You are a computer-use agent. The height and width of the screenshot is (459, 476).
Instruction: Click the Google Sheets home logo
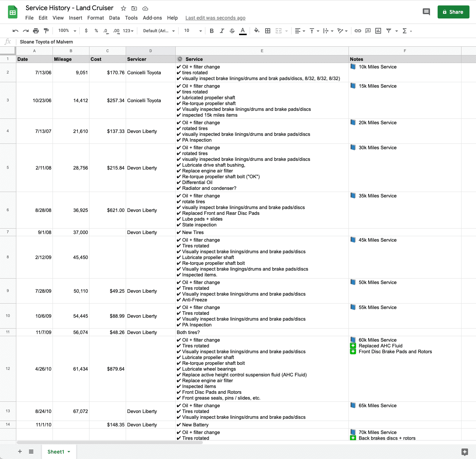click(x=13, y=12)
